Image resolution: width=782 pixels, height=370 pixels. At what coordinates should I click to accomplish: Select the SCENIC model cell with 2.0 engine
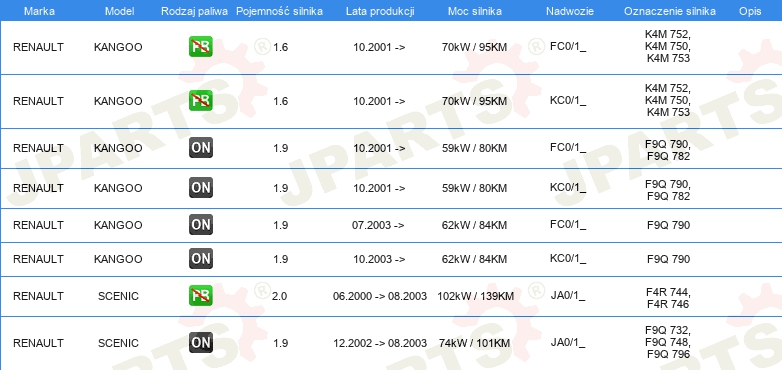point(118,296)
